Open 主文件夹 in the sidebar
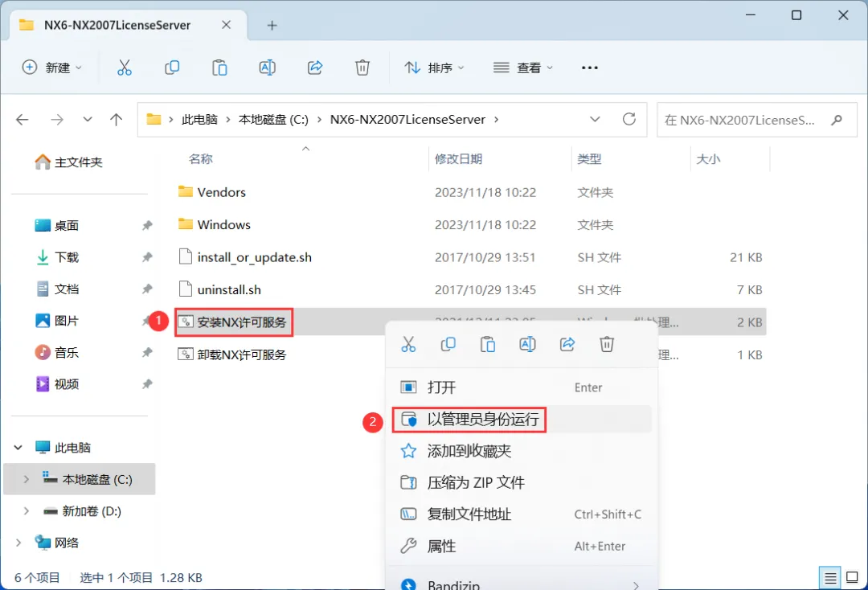This screenshot has height=590, width=868. point(68,162)
